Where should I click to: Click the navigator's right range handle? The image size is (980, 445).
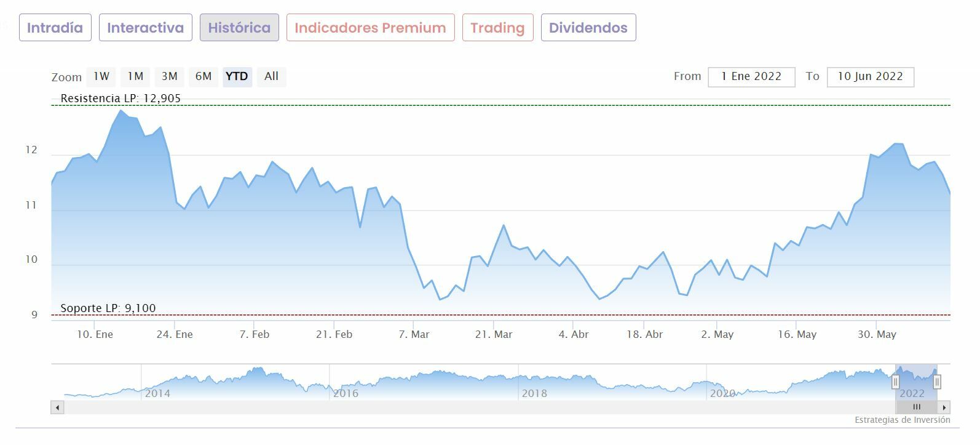pos(937,382)
